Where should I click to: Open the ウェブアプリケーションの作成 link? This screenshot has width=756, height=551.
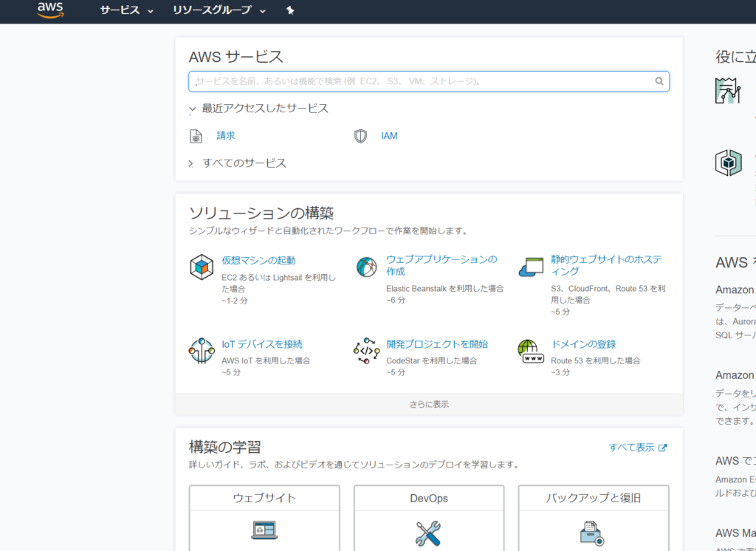[441, 265]
